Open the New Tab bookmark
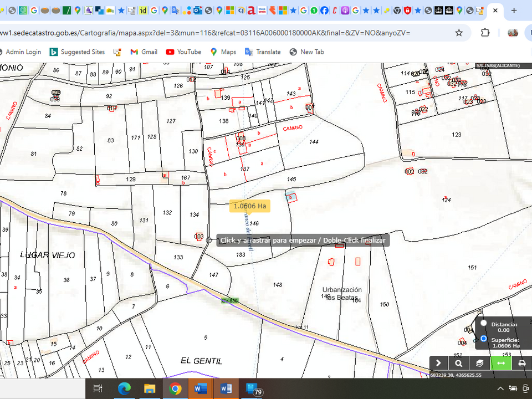Viewport: 532px width, 399px height. click(x=306, y=52)
